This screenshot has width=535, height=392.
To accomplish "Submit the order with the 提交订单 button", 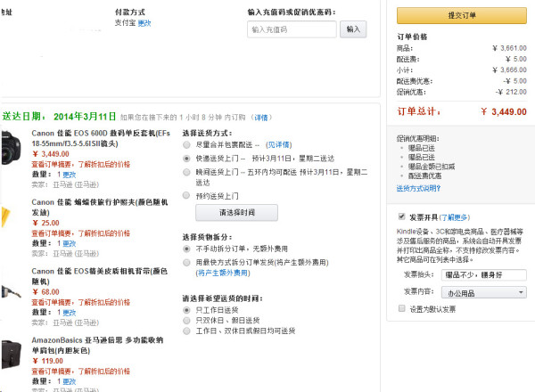I will tap(461, 15).
